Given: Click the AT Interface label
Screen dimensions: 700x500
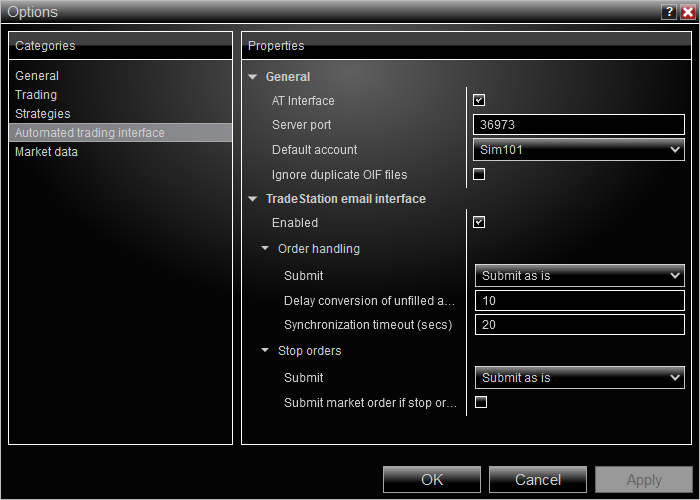Looking at the screenshot, I should click(x=303, y=101).
